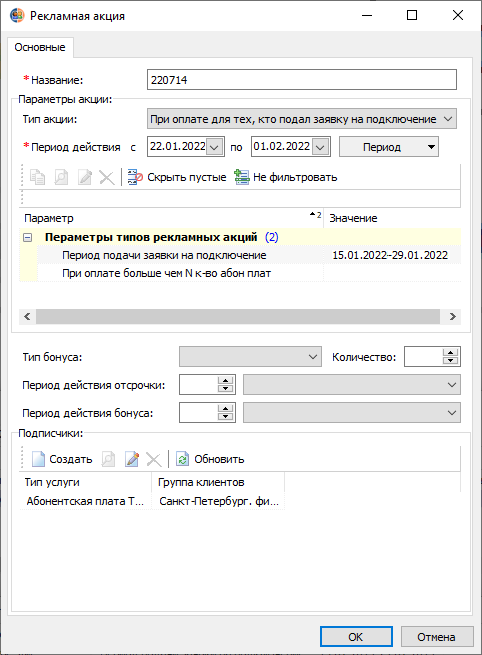Image resolution: width=482 pixels, height=655 pixels.
Task: Cancel with the Отмена button
Action: (x=437, y=637)
